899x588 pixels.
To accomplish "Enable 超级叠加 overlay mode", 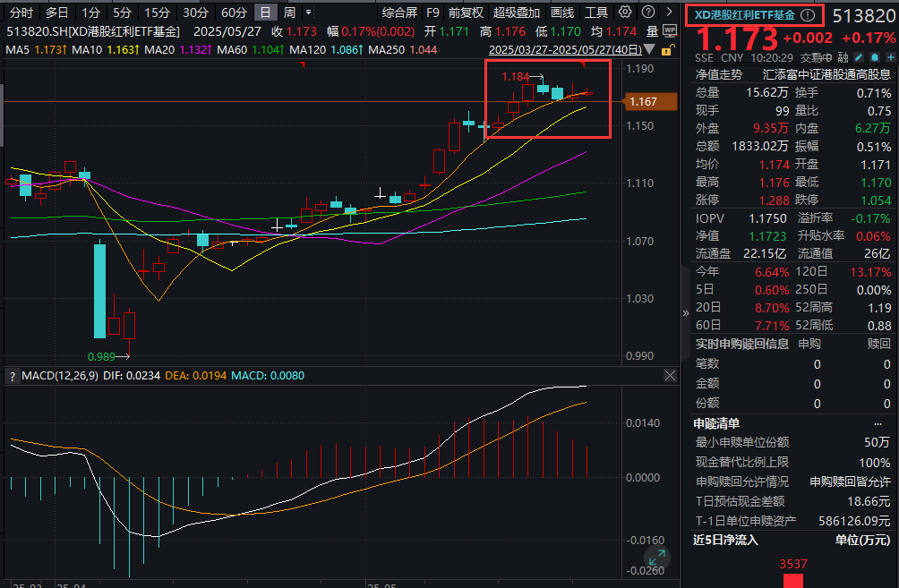I will [x=518, y=13].
